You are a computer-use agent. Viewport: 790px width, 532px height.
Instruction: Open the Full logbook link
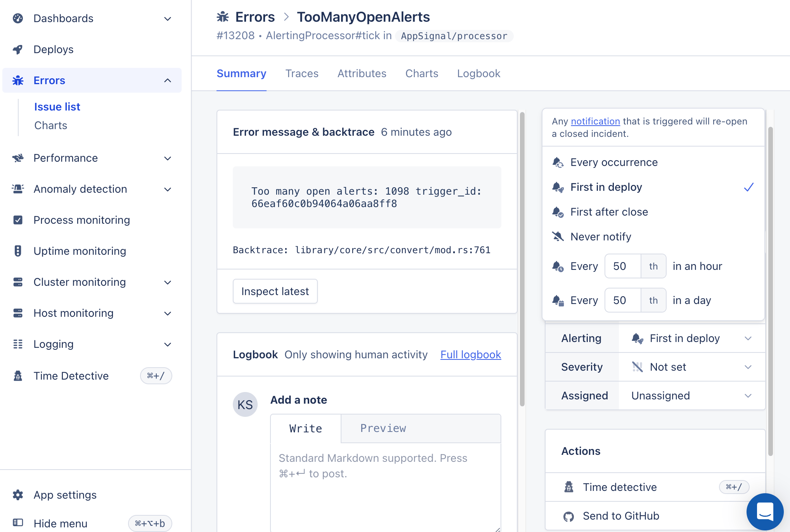point(471,354)
